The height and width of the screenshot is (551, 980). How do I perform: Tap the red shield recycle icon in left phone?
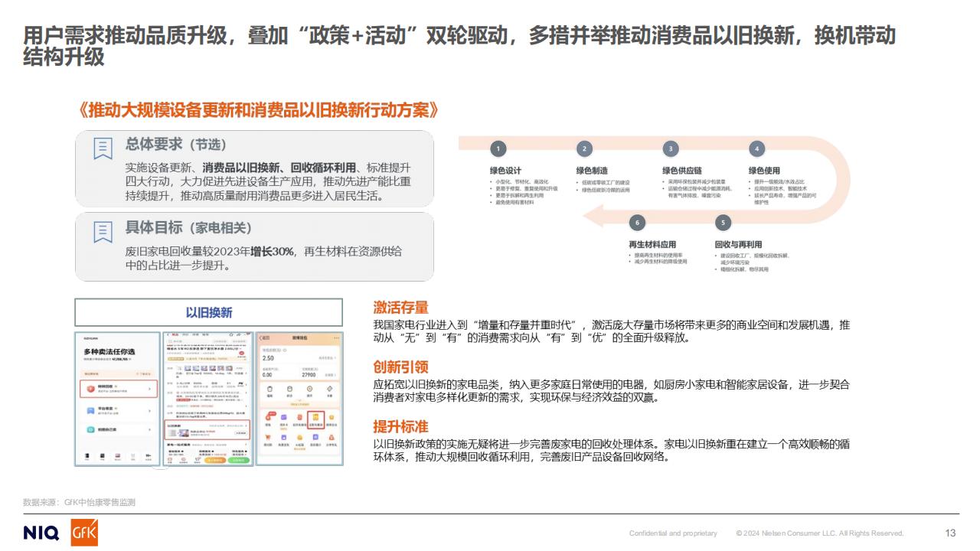coord(90,389)
